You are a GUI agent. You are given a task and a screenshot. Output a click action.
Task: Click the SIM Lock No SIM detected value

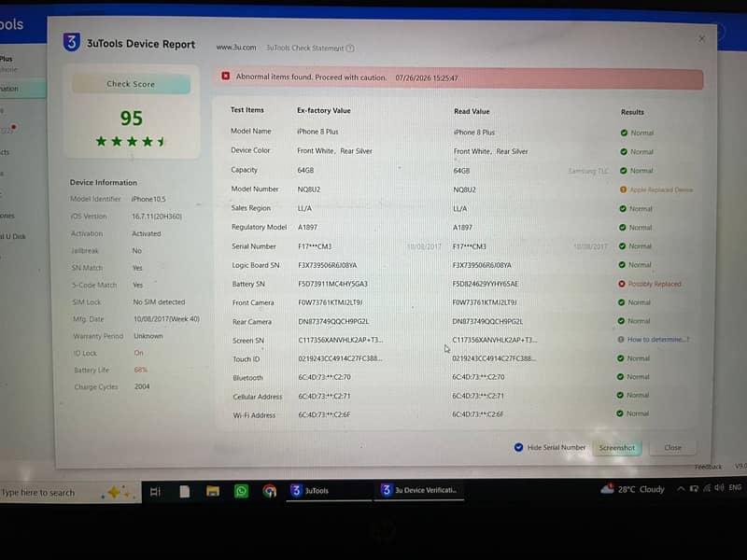[159, 301]
